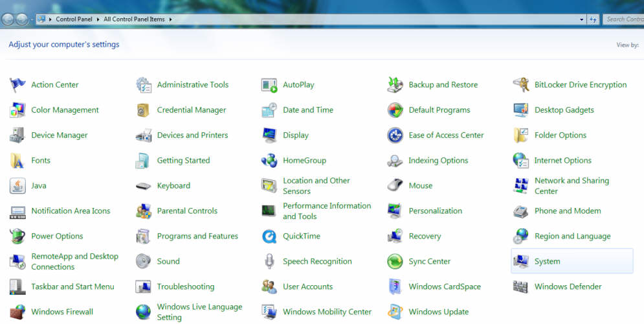Viewport: 644px width, 324px height.
Task: Open the Getting Started link
Action: (183, 161)
